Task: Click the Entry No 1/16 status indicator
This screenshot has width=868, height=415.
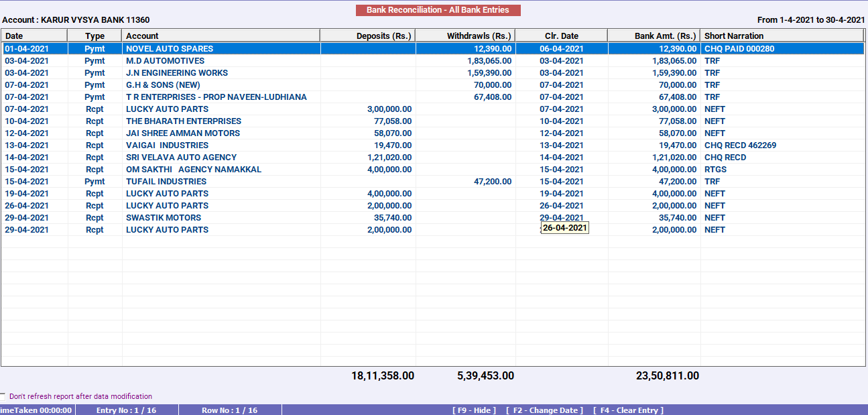Action: coord(128,410)
